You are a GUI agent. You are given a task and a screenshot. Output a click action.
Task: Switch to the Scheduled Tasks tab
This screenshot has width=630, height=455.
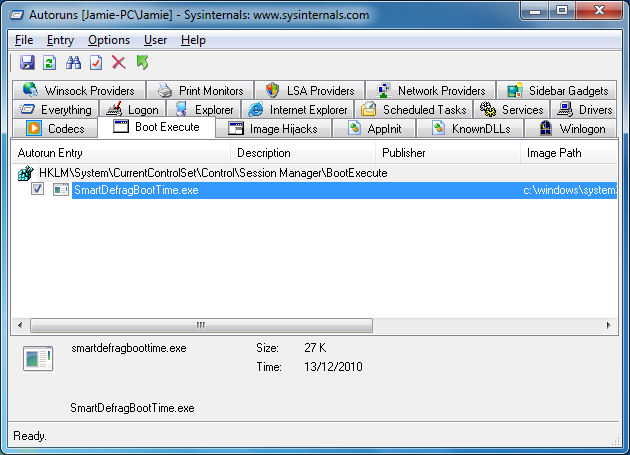point(413,109)
